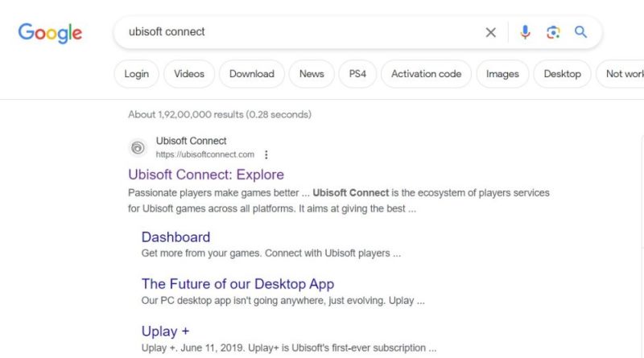Select the Images filter chip
This screenshot has width=644, height=358.
502,74
